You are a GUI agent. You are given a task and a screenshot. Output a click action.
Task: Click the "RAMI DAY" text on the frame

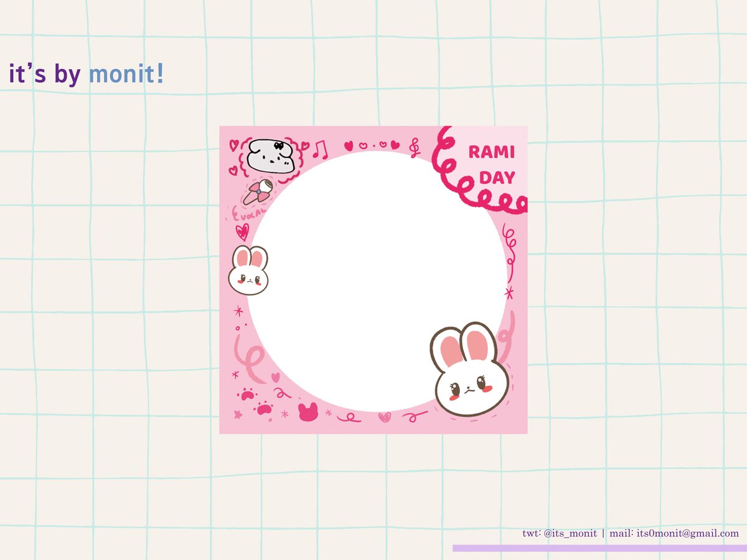(x=492, y=165)
